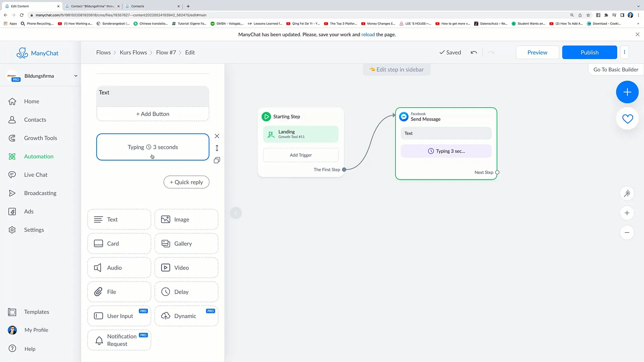Click the Add Trigger button in Starting Step

(x=301, y=155)
